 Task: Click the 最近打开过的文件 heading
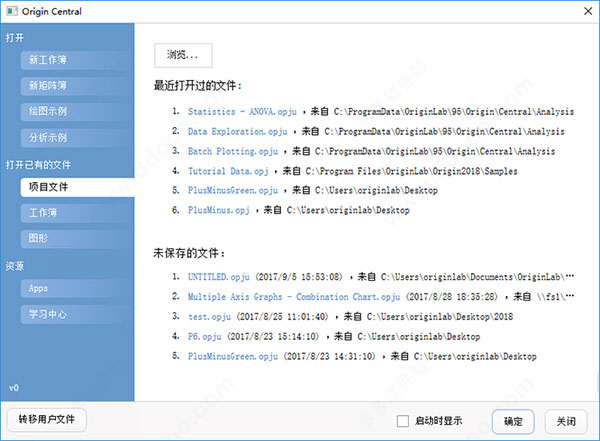198,86
